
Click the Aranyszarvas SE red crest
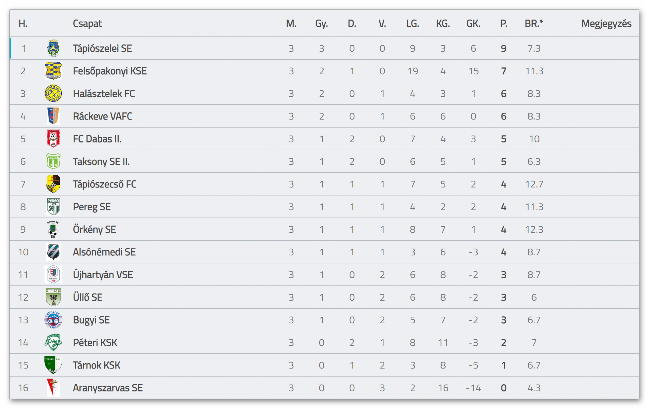tap(53, 388)
